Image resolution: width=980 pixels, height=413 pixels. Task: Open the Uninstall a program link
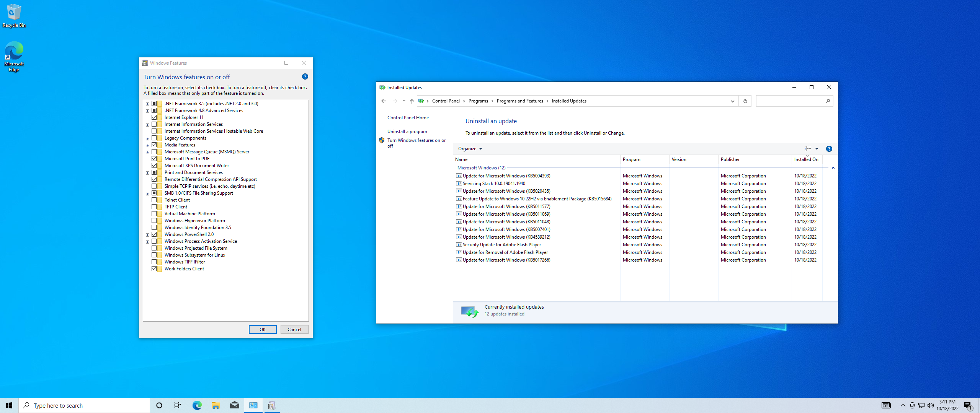(407, 132)
